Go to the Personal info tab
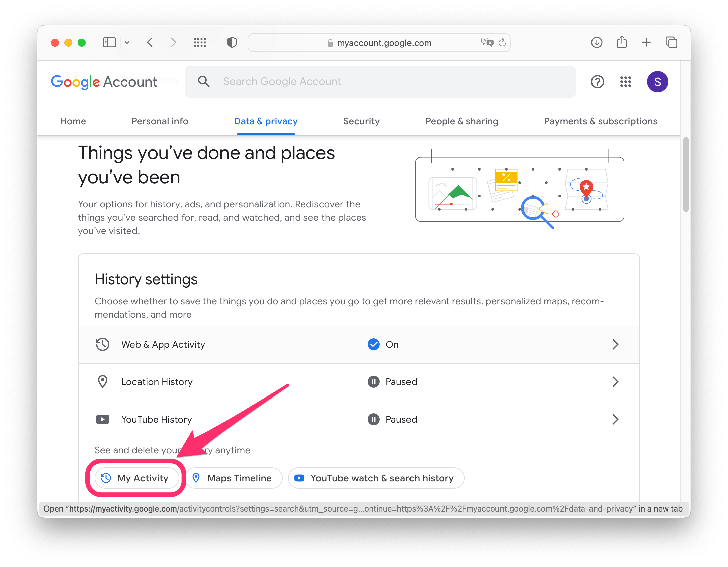Screen dimensions: 728x567 [160, 121]
